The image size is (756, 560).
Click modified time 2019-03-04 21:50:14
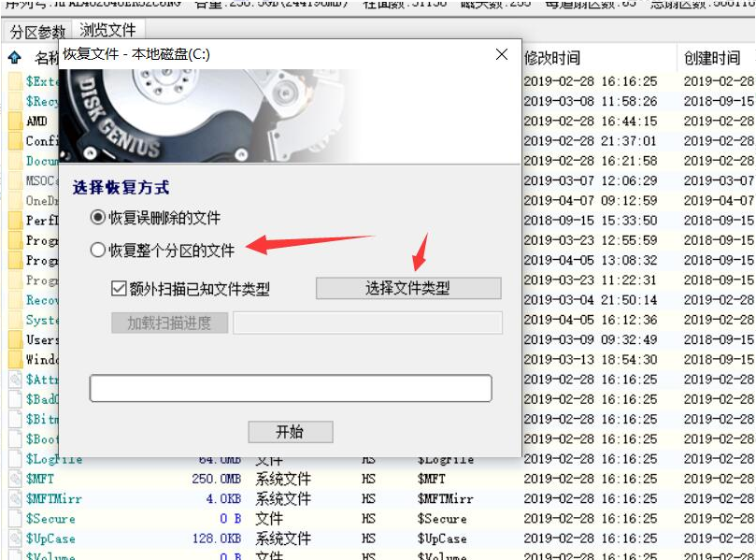coord(591,299)
